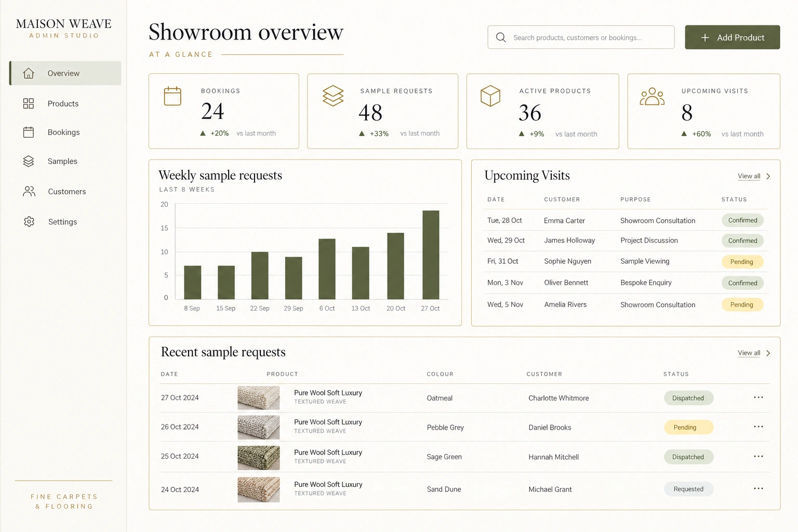Click the stacked layers icon on Sample Requests card
The image size is (798, 532).
[x=333, y=96]
